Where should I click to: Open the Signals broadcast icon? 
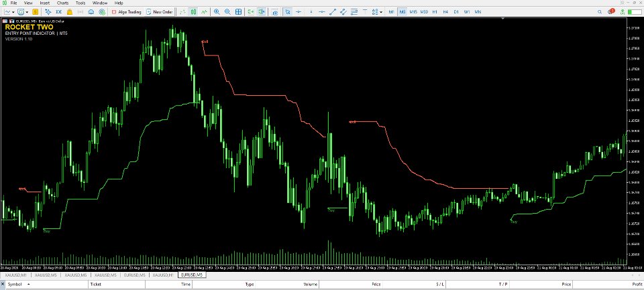pos(80,12)
